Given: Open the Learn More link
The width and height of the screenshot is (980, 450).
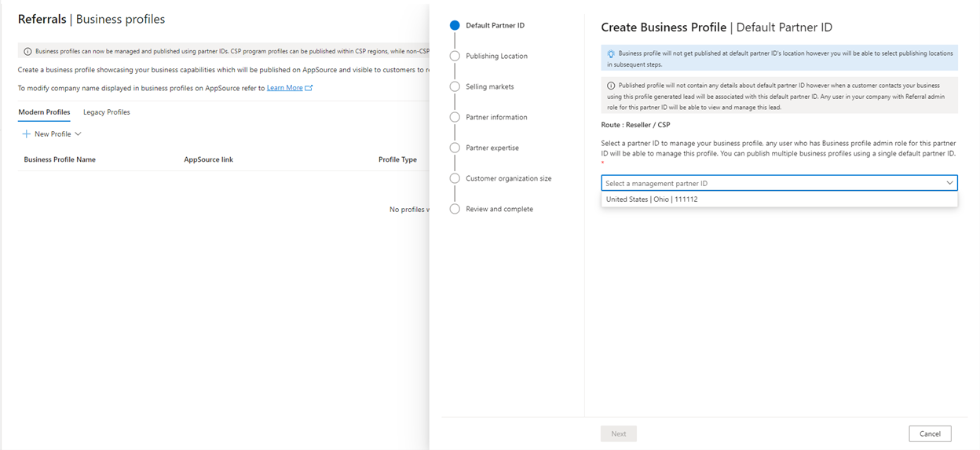Looking at the screenshot, I should click(284, 88).
